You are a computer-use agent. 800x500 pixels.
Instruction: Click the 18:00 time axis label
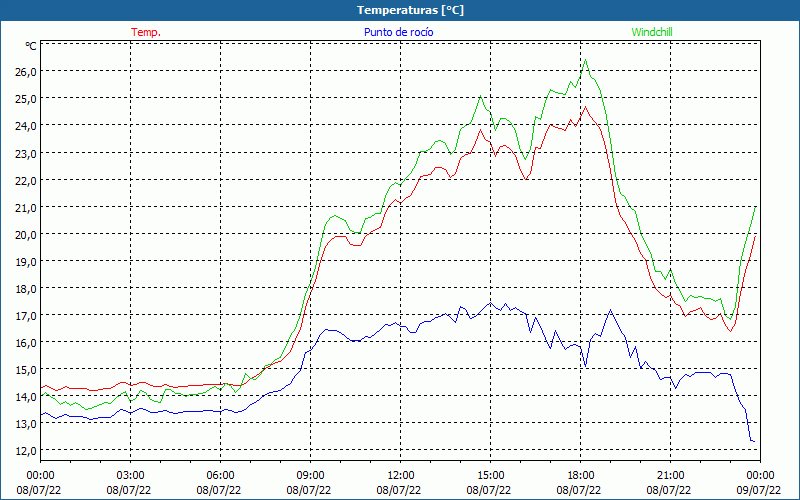coord(580,475)
